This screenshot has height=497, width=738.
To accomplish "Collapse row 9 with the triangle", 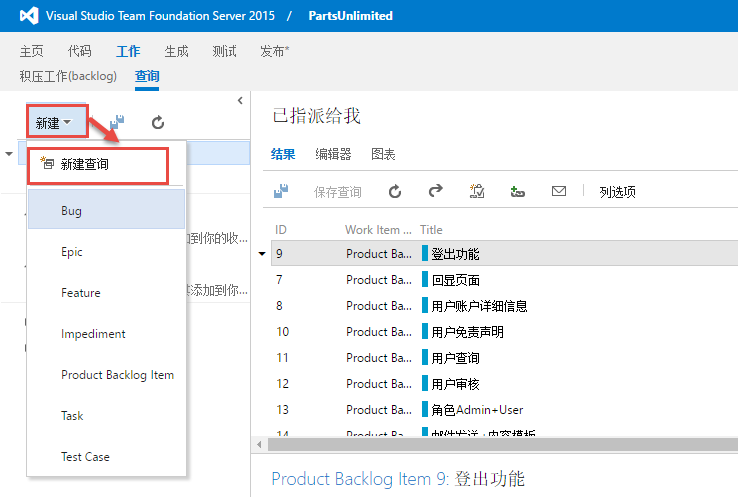I will point(262,254).
